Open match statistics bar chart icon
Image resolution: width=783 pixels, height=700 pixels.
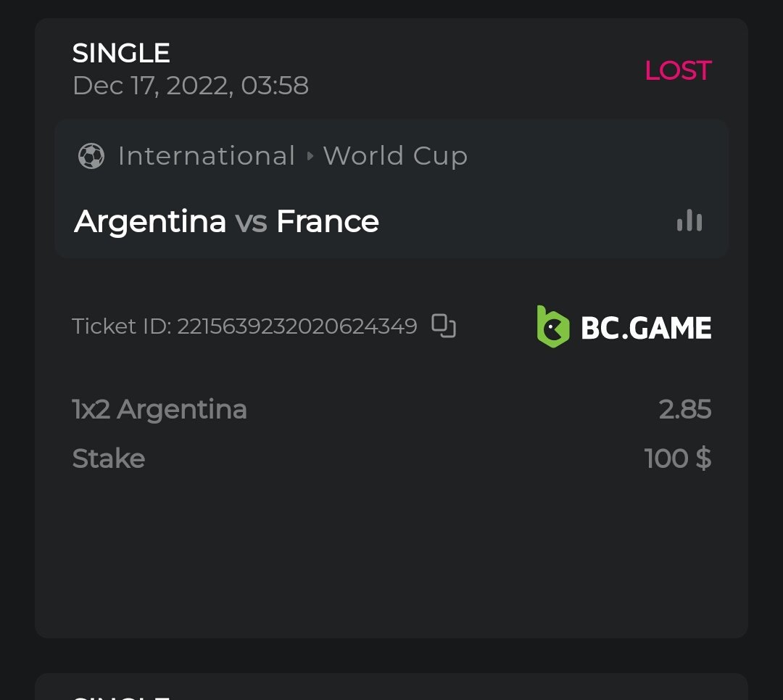689,221
